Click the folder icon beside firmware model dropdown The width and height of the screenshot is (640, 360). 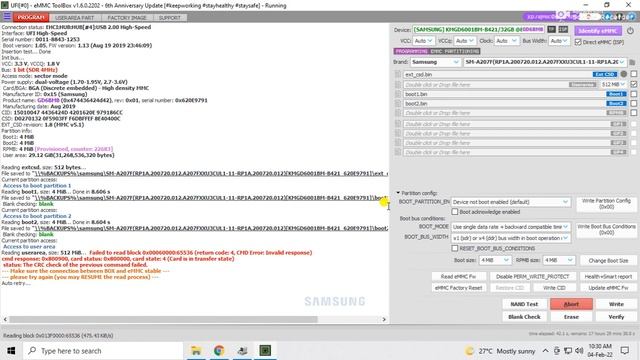pyautogui.click(x=632, y=62)
